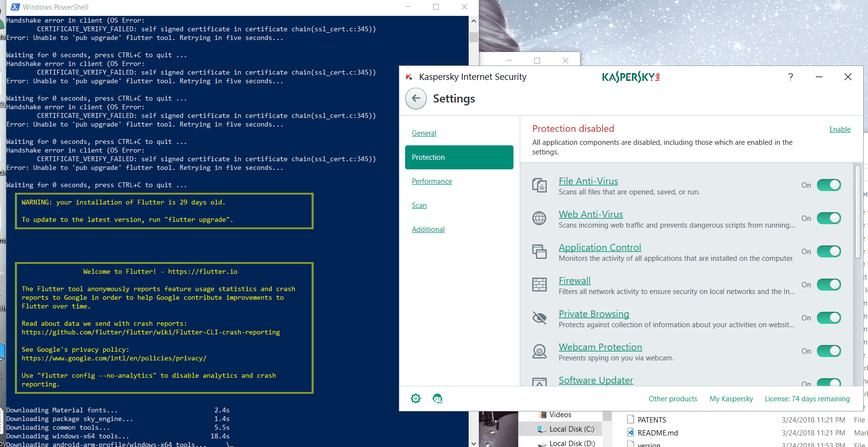Click Google privacy policy URL in PowerShell
The height and width of the screenshot is (447, 868).
point(114,358)
